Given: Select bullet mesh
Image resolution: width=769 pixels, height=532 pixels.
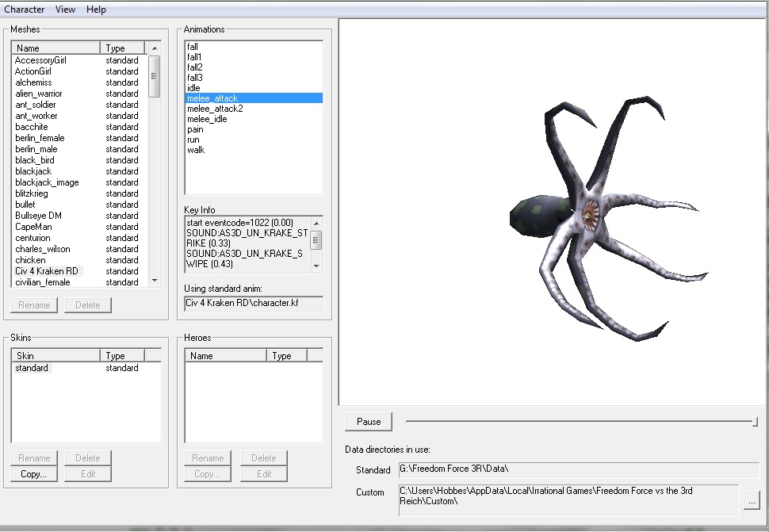Looking at the screenshot, I should tap(79, 205).
